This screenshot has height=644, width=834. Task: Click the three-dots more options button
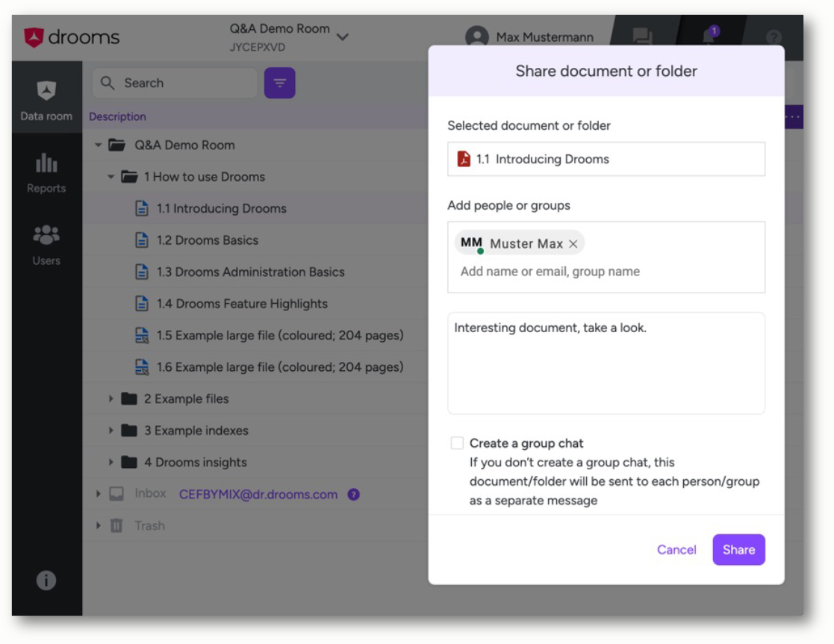coord(792,117)
